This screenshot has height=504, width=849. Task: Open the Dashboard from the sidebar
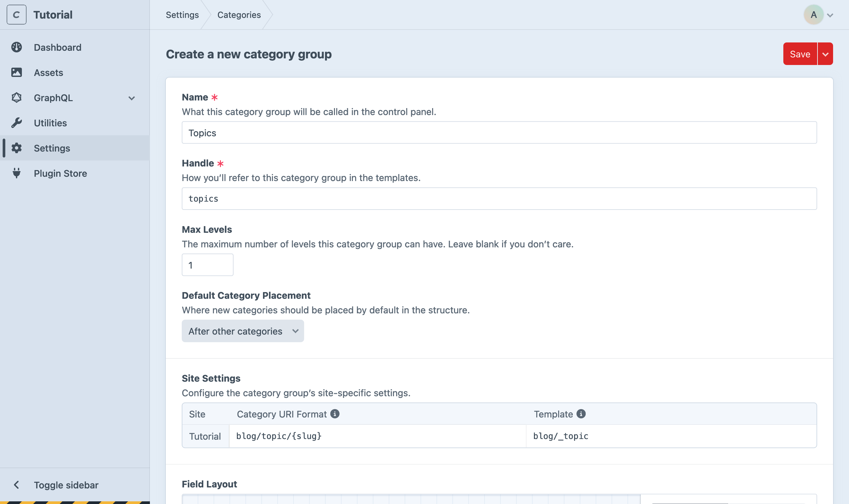click(x=57, y=47)
